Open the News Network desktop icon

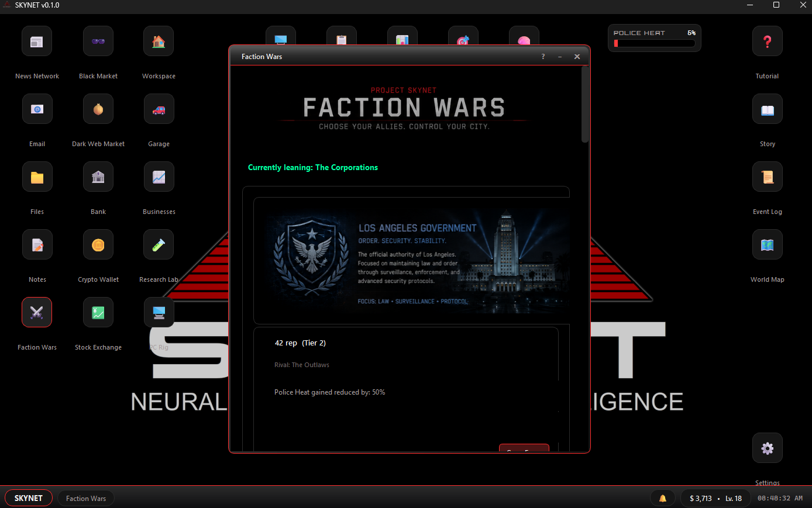pyautogui.click(x=37, y=42)
